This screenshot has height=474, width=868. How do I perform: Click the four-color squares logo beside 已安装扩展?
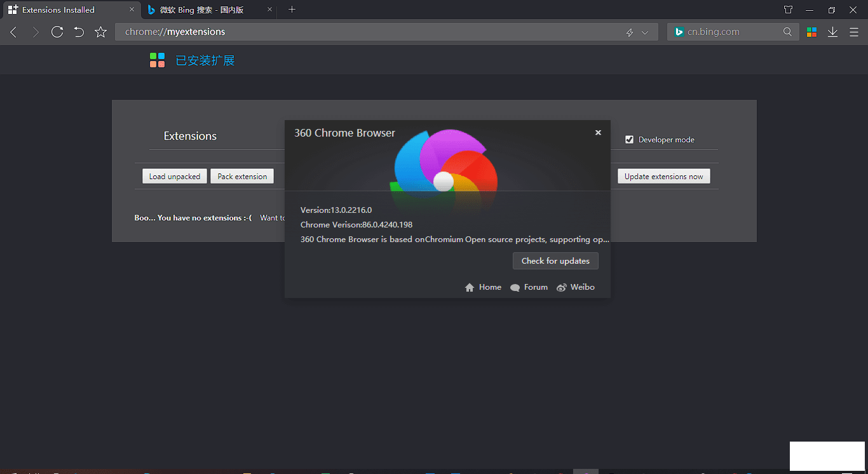[x=158, y=60]
